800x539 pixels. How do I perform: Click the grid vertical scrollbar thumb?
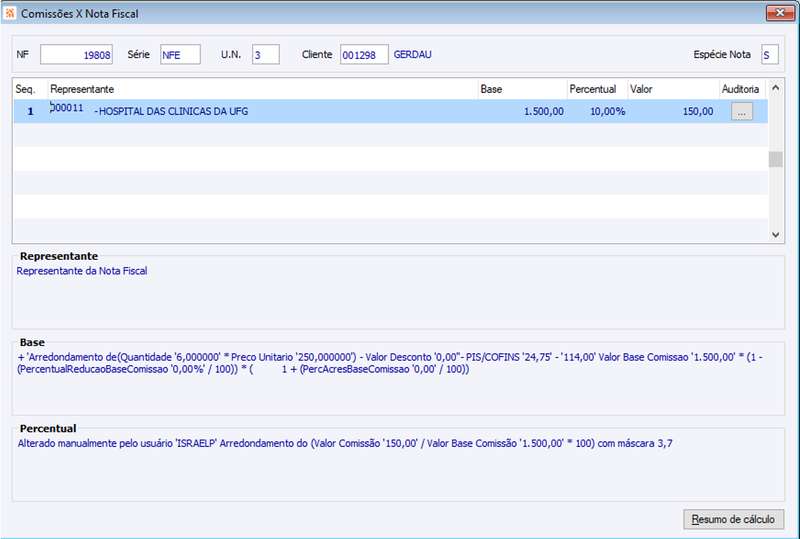point(776,159)
